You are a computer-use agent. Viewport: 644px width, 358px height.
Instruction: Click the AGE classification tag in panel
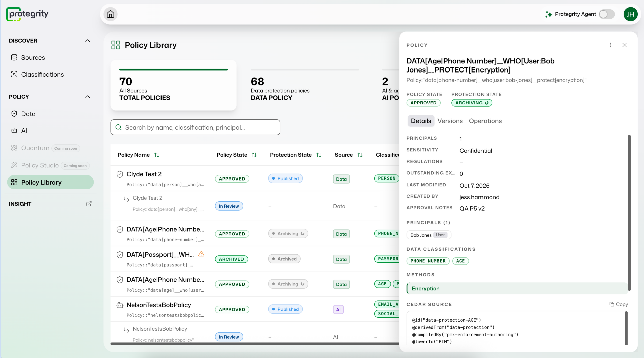pos(460,261)
